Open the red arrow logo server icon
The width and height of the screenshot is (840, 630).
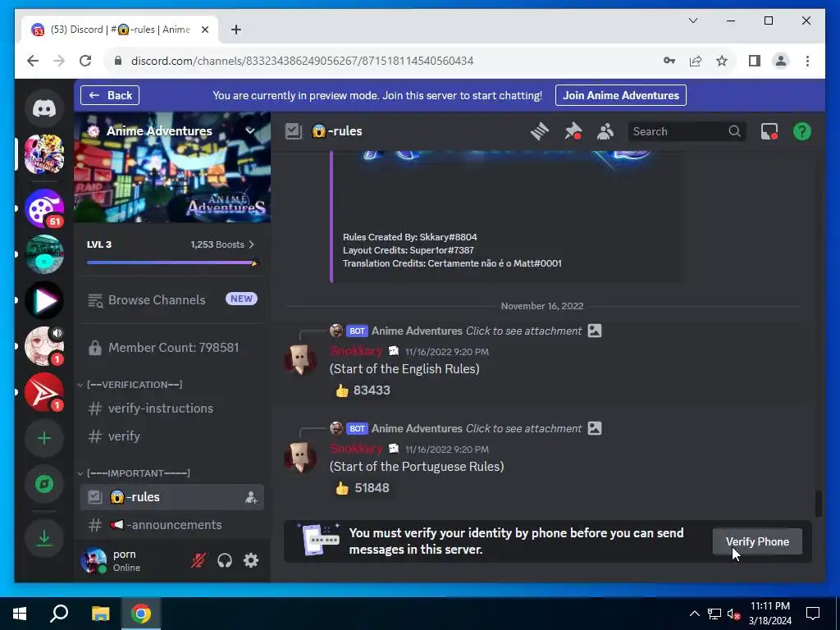tap(44, 392)
